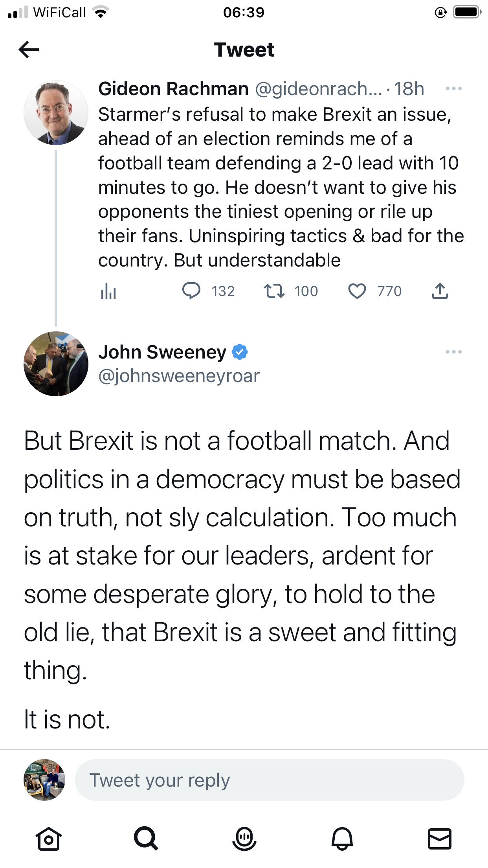Open view analytics on Rachman's tweet

click(x=108, y=292)
